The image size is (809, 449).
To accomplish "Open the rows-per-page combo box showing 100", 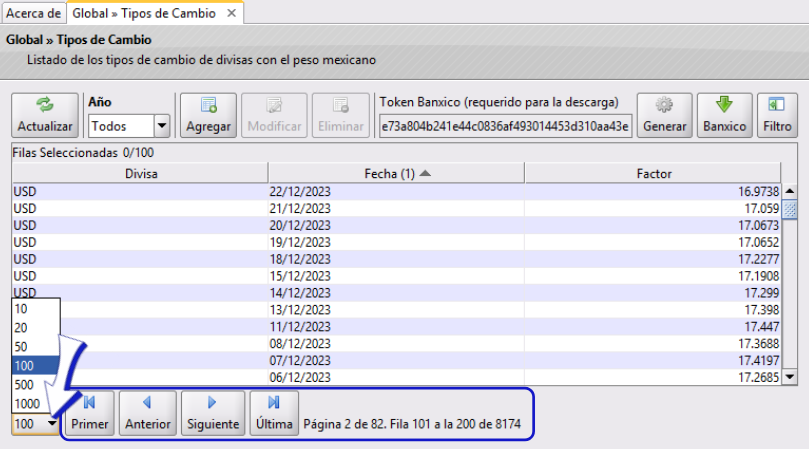I will (x=35, y=424).
